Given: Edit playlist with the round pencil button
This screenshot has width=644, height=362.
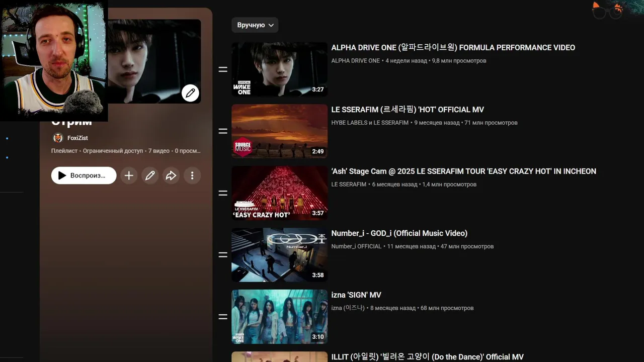Looking at the screenshot, I should click(150, 175).
